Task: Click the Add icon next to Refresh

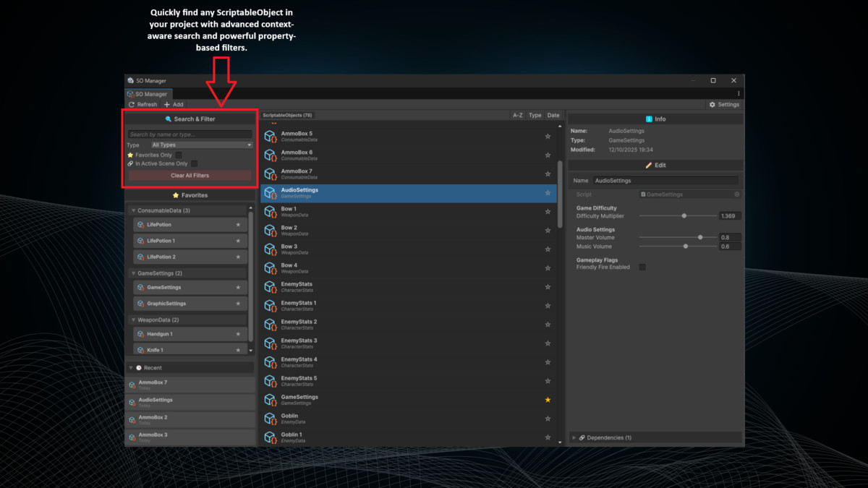Action: coord(166,104)
